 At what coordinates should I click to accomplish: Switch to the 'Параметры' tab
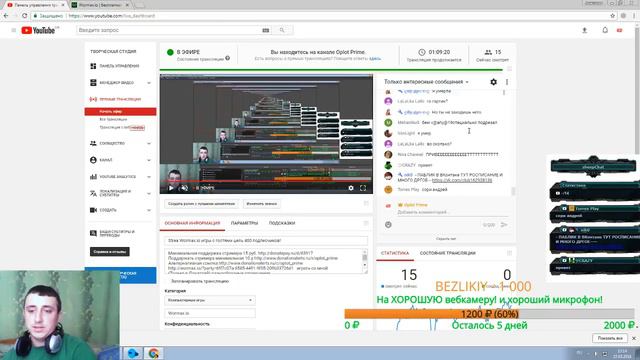click(244, 223)
